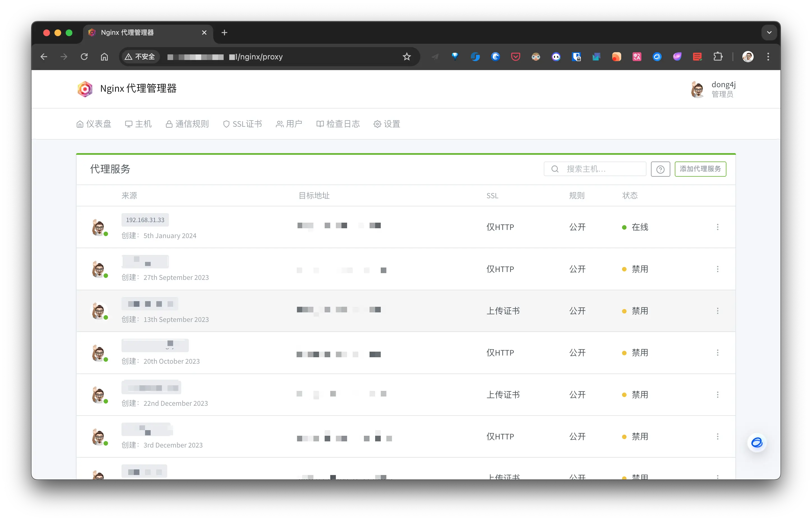Expand the tab search chevron dropdown
This screenshot has width=812, height=521.
click(x=769, y=33)
